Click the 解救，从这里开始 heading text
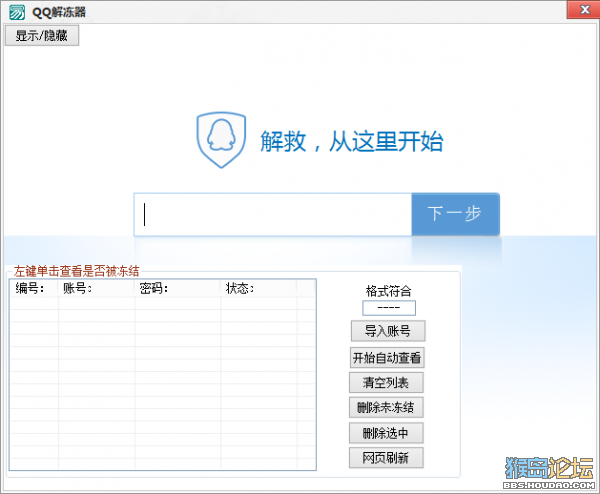This screenshot has height=494, width=600. 352,141
